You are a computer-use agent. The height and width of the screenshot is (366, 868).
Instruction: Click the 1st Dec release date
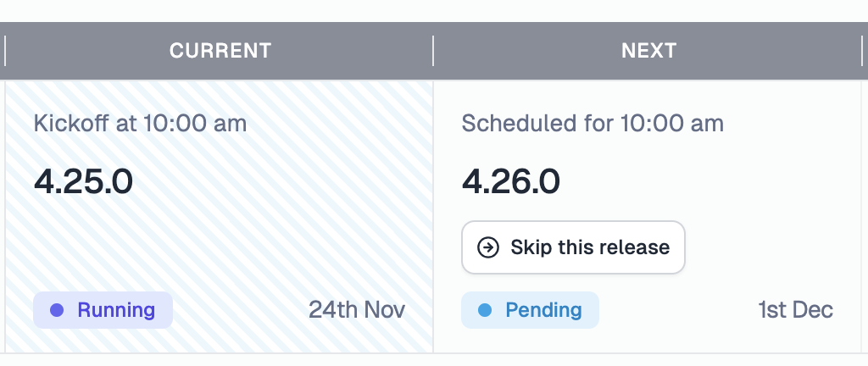[795, 310]
